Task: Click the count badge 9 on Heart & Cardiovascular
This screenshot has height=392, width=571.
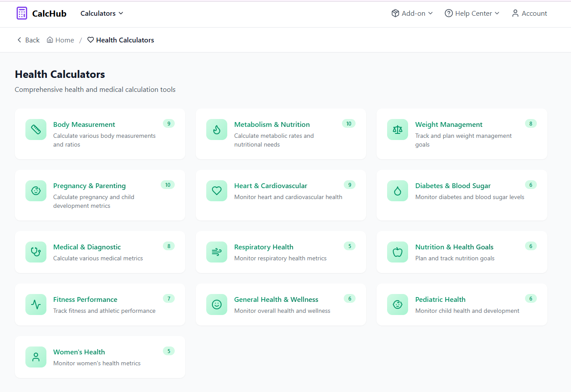Action: click(349, 185)
